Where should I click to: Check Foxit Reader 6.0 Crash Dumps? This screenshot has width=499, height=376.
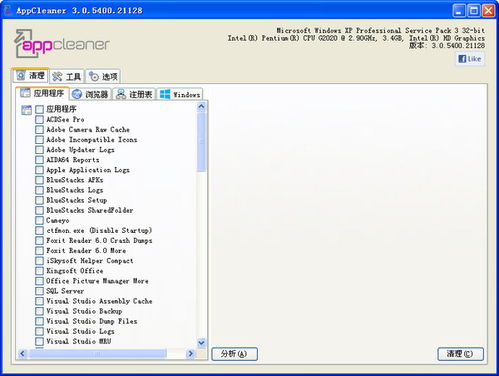tap(39, 240)
